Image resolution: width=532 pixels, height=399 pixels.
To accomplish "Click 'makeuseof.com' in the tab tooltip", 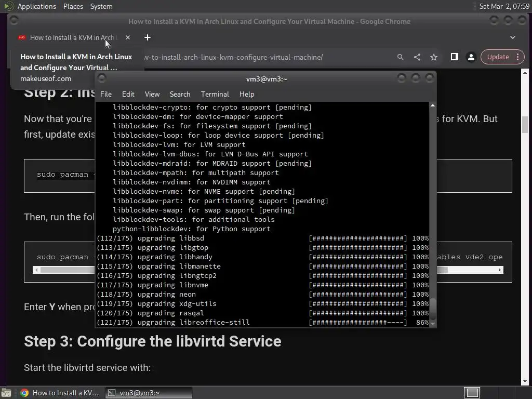I will tap(46, 79).
